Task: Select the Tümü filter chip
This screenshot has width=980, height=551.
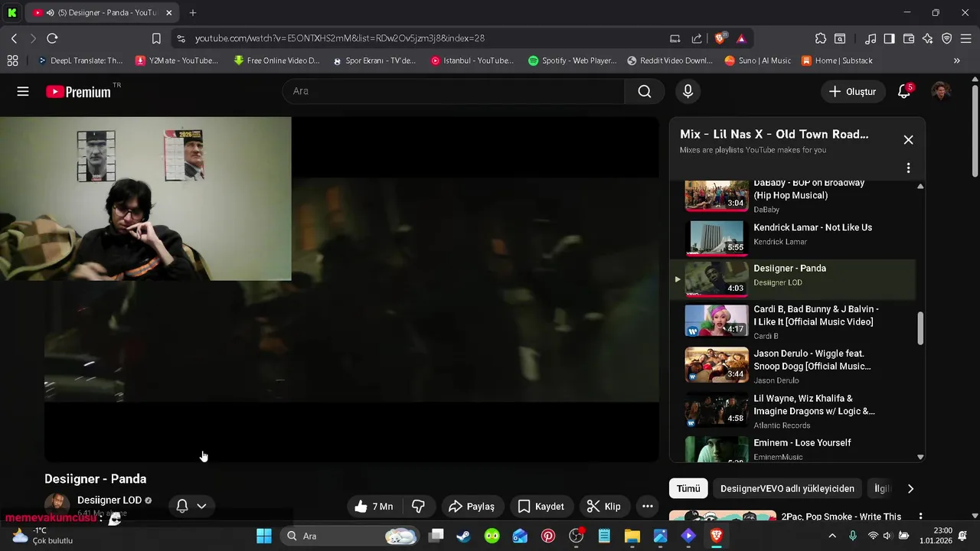Action: (688, 488)
